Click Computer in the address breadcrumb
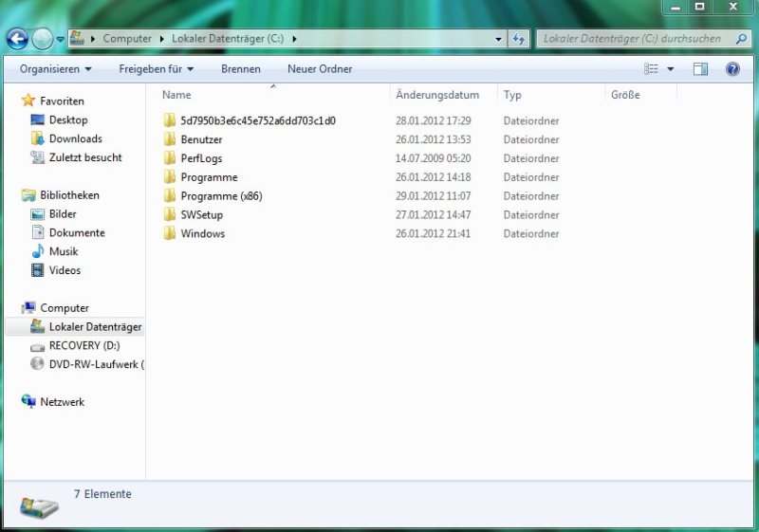The height and width of the screenshot is (532, 759). 127,39
